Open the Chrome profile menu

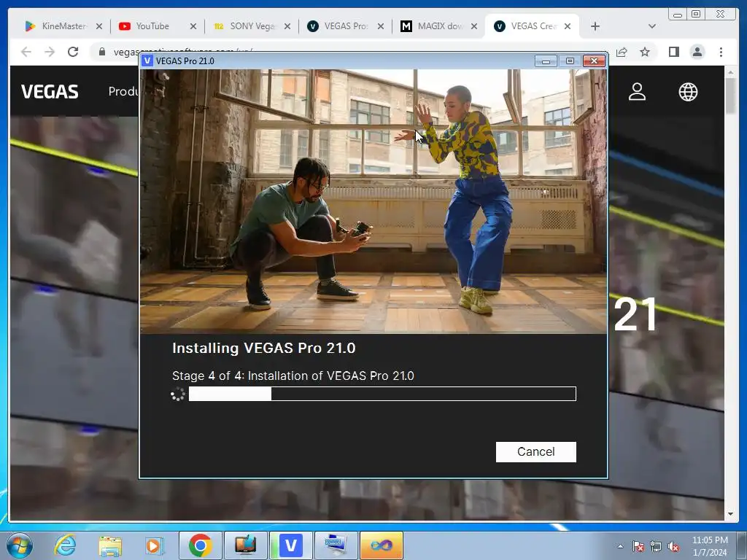(697, 52)
